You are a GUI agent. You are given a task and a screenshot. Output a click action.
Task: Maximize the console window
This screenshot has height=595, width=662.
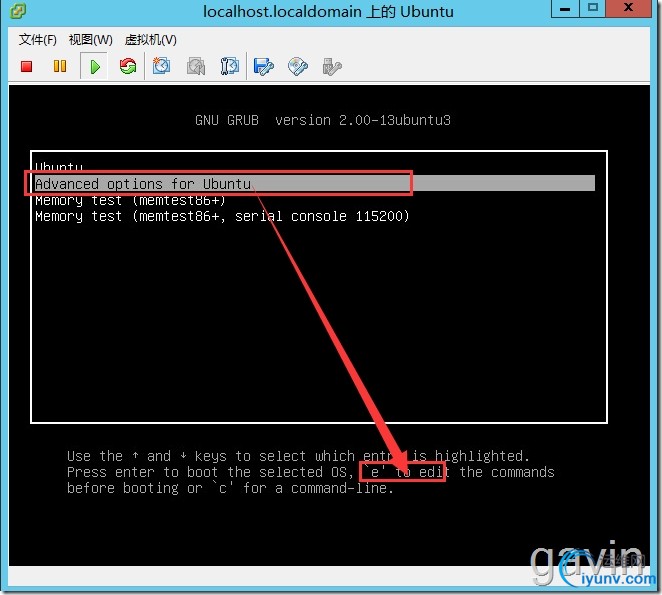pyautogui.click(x=592, y=8)
